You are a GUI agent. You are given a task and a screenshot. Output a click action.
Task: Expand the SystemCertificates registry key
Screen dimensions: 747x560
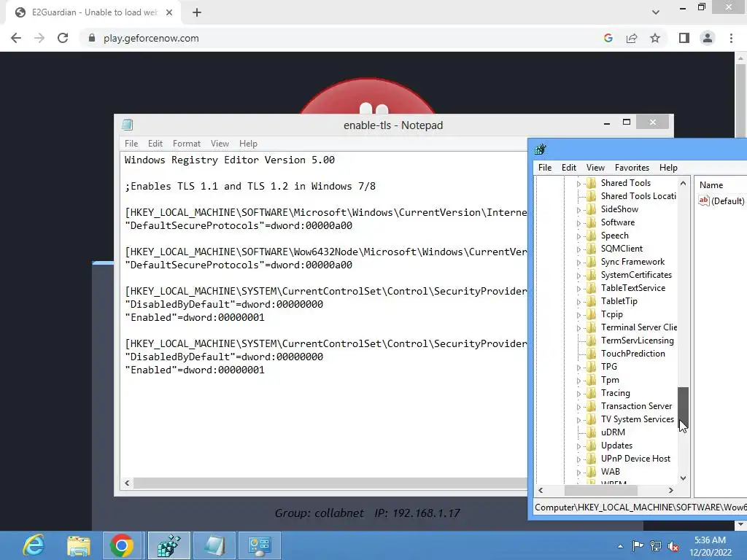point(578,275)
